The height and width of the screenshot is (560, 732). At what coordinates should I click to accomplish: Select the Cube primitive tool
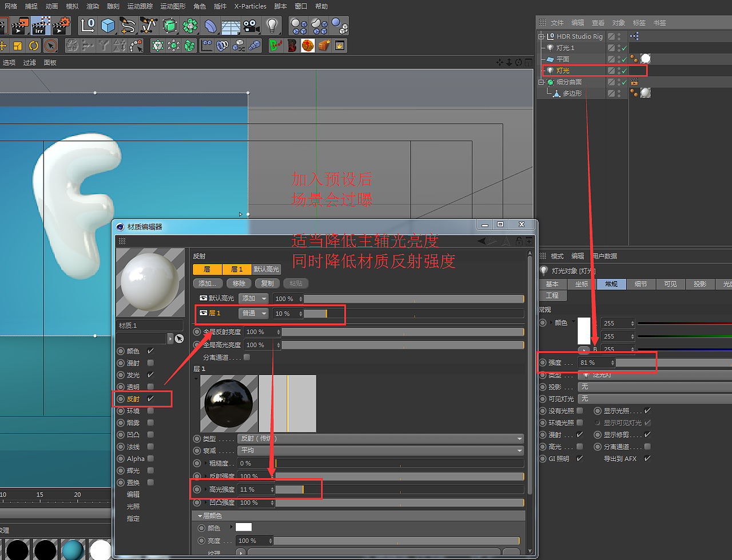click(x=108, y=26)
